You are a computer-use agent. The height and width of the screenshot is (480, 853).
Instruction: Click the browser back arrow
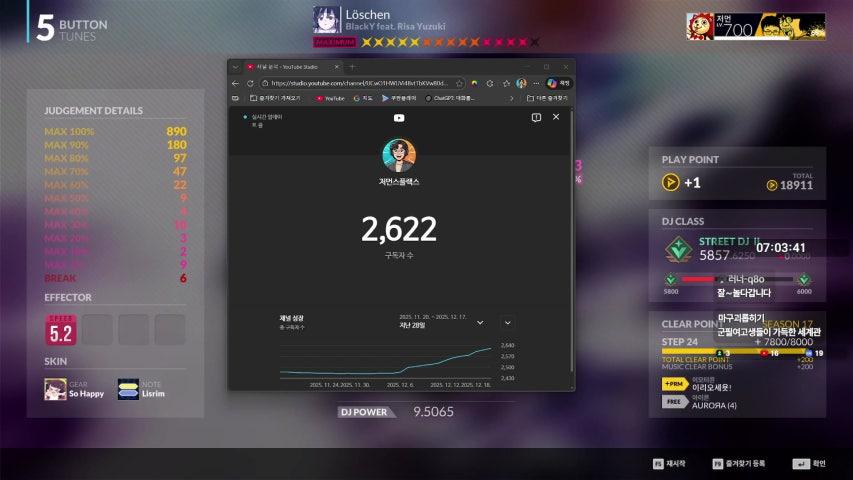[x=236, y=83]
